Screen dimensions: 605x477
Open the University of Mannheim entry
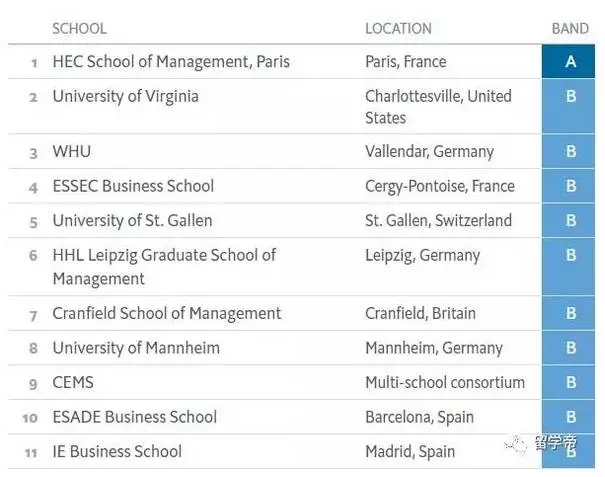136,348
